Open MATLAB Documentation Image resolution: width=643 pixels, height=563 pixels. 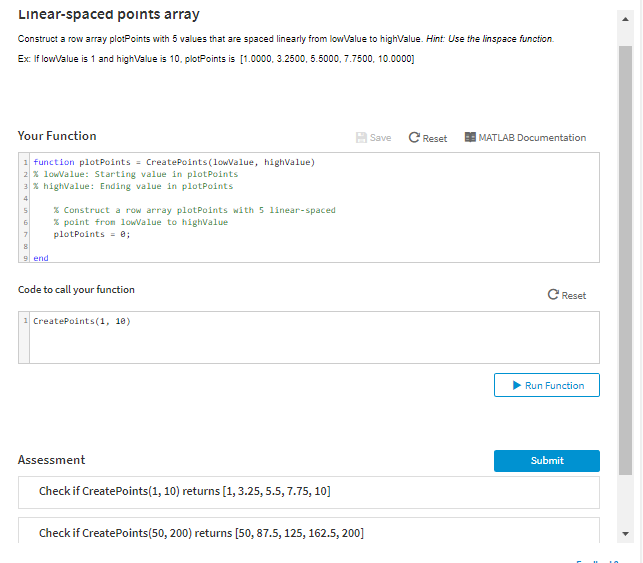click(x=524, y=138)
